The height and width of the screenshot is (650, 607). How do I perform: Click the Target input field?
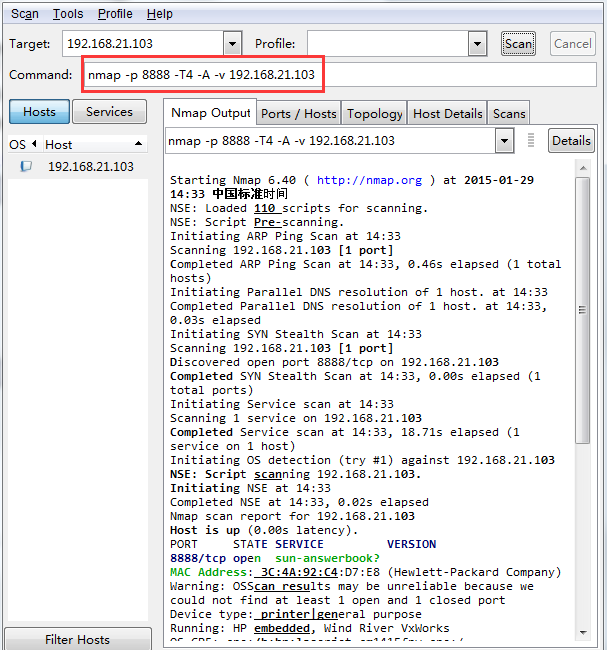(143, 44)
